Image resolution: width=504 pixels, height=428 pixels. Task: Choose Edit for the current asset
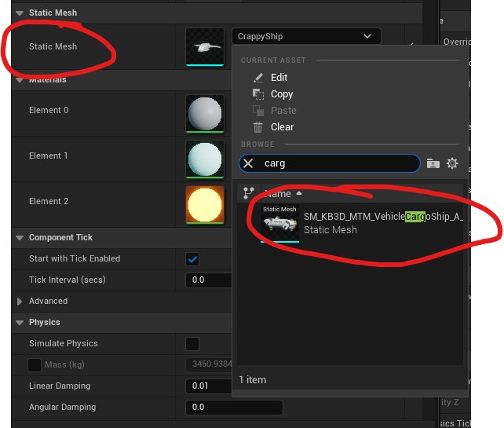279,78
